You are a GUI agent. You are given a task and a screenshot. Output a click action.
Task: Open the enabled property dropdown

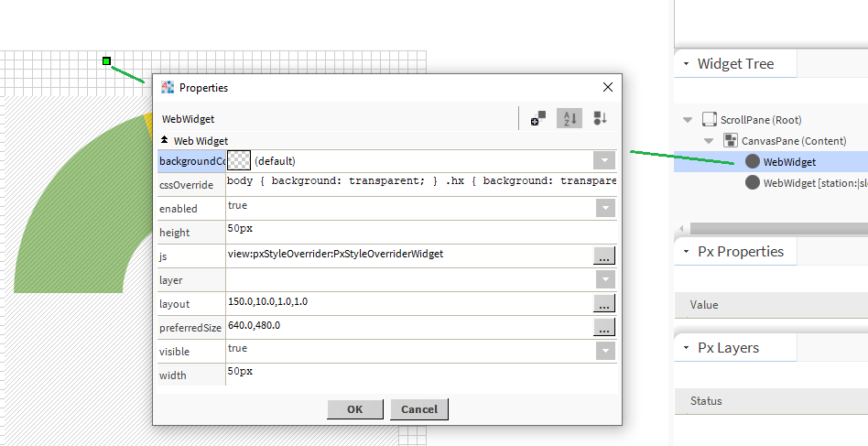(x=604, y=208)
